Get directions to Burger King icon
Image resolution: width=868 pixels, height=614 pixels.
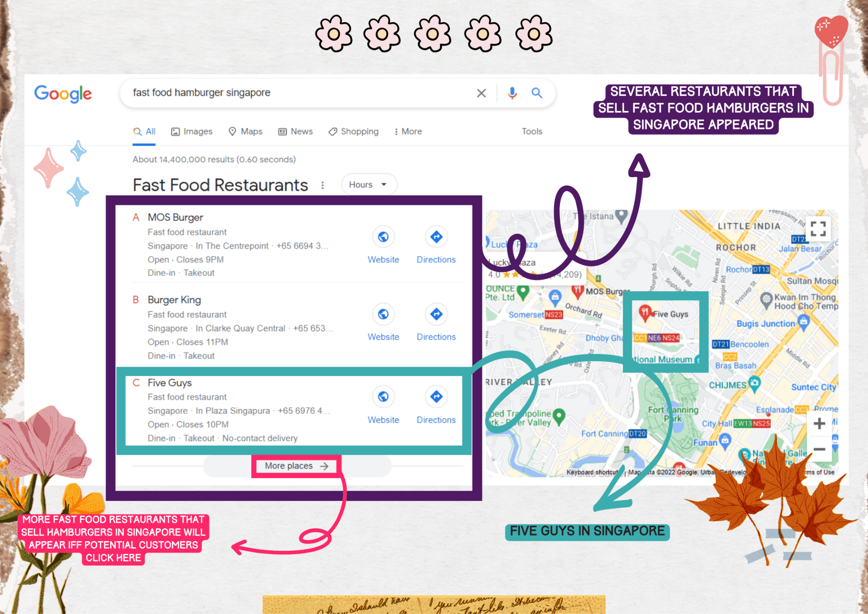pos(436,314)
